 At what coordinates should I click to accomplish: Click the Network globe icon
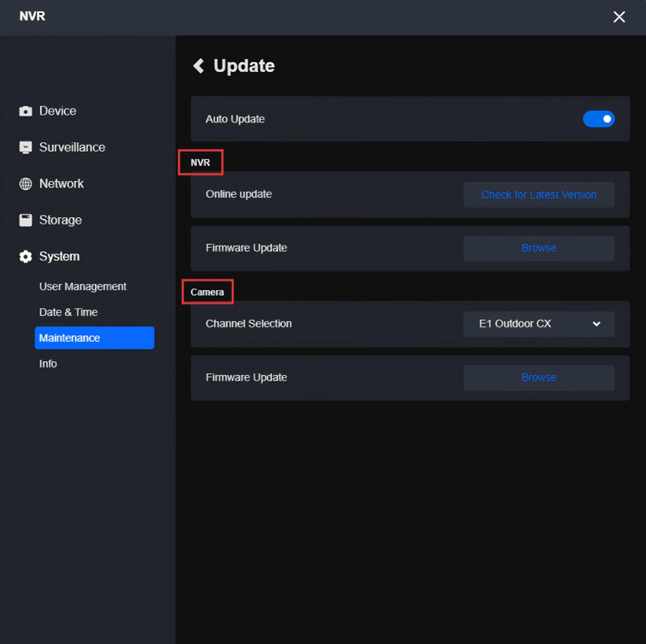[x=26, y=184]
